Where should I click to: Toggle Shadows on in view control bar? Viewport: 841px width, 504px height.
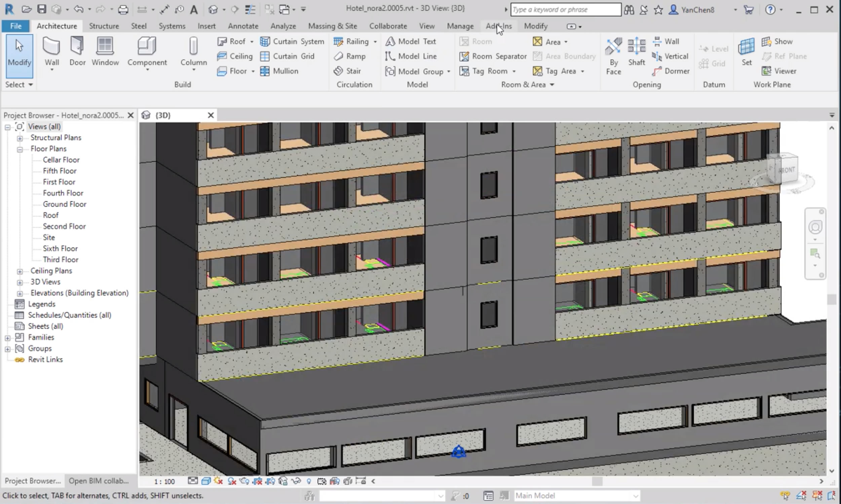tap(232, 481)
